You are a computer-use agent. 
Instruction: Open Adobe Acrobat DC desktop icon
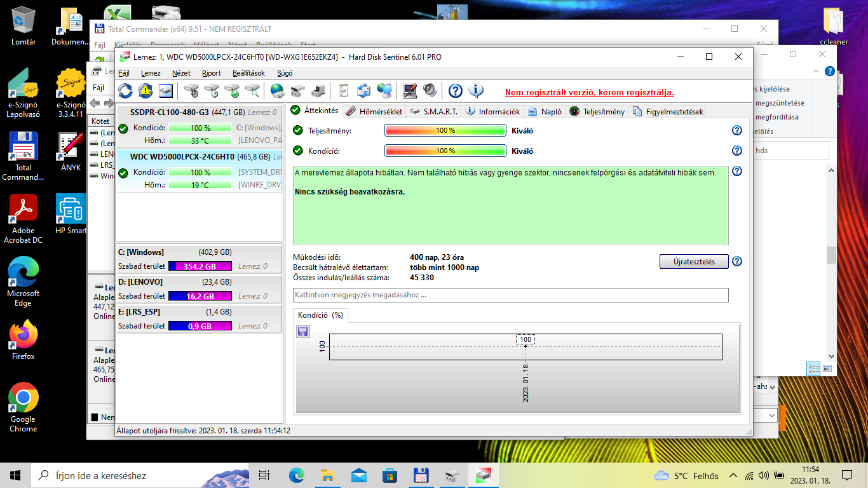(23, 219)
